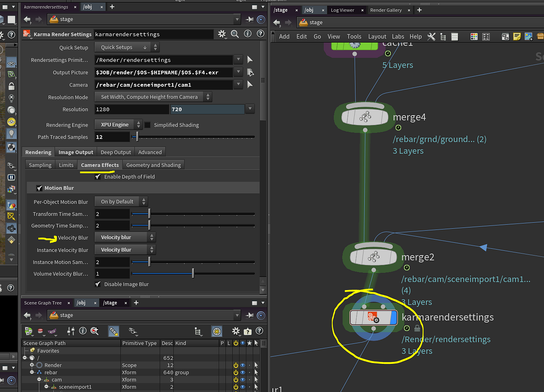Open the Labs menu

tap(398, 36)
